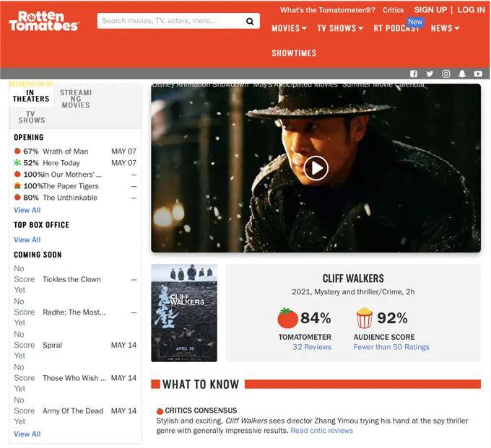
Task: Open What's the Tomatometer link
Action: click(328, 10)
